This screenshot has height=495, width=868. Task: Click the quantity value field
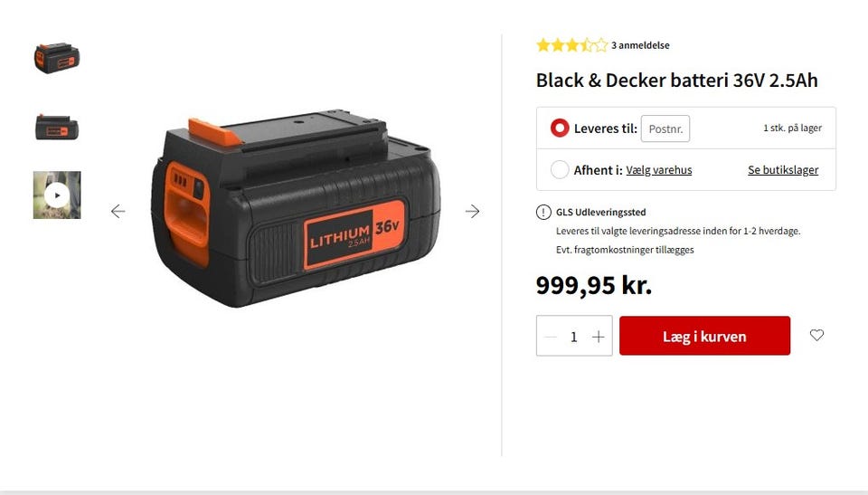(x=574, y=337)
